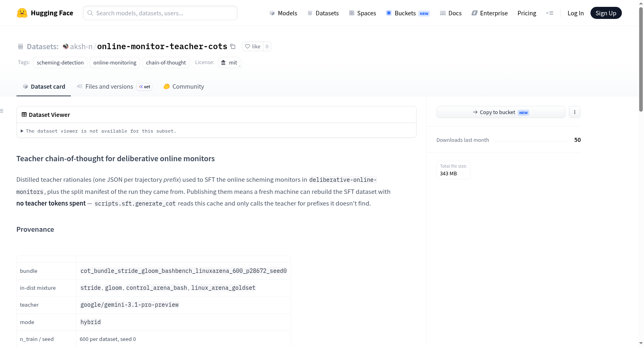Image resolution: width=644 pixels, height=347 pixels.
Task: Expand the extra navigation menu icon
Action: pos(549,13)
